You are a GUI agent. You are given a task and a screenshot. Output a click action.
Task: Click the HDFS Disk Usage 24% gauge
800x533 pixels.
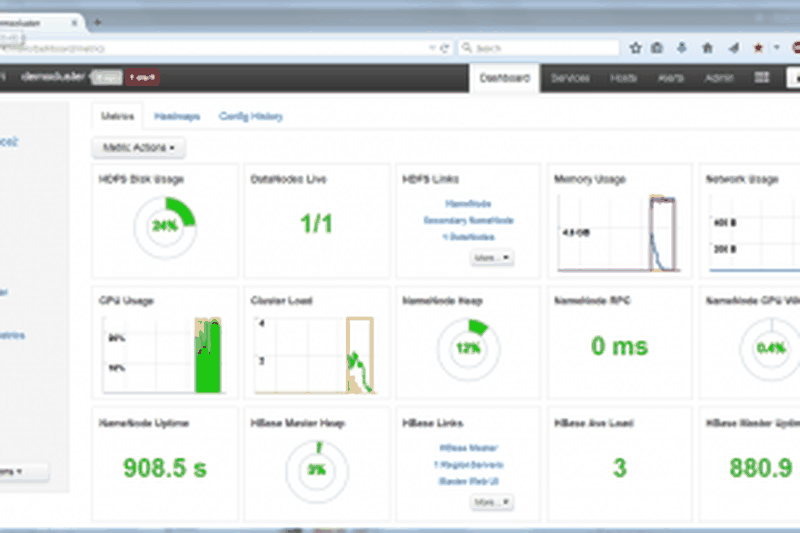(x=165, y=226)
